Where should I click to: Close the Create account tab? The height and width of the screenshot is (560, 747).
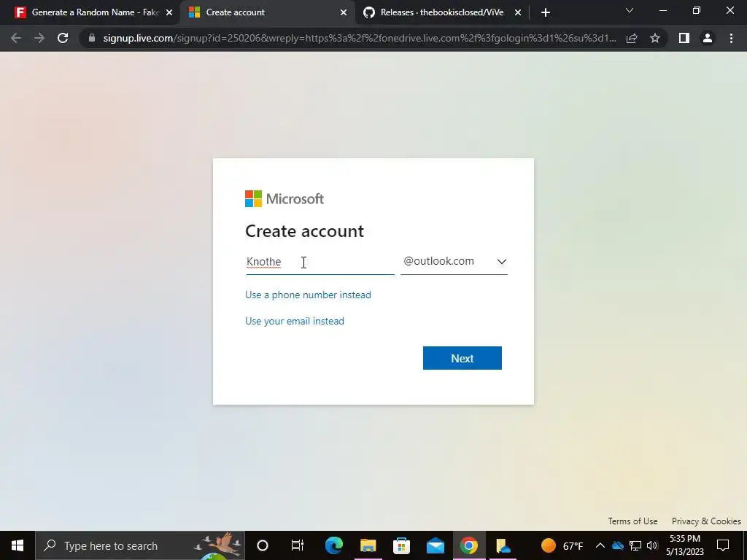344,12
